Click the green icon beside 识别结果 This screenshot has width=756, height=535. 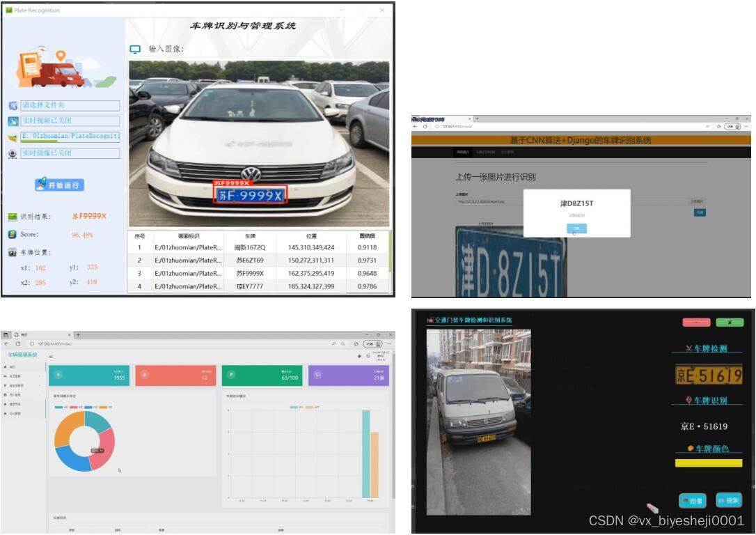[x=13, y=217]
